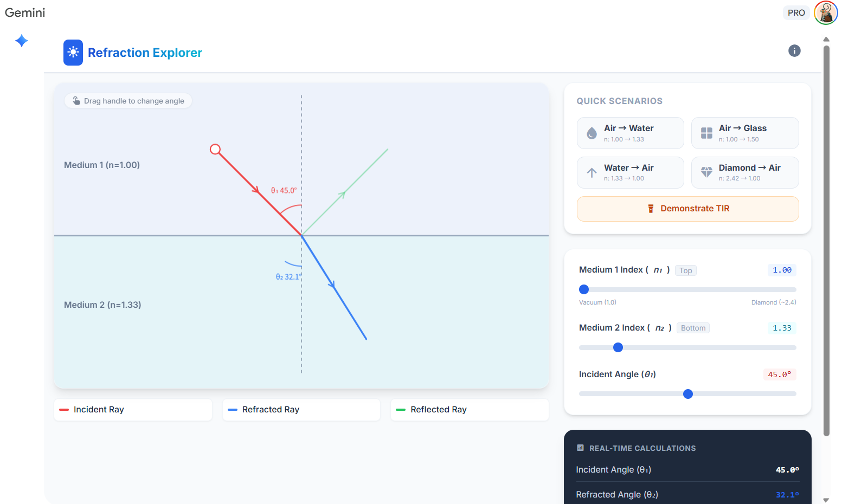
Task: Click the Medium 2 Index slider handle
Action: pos(618,347)
